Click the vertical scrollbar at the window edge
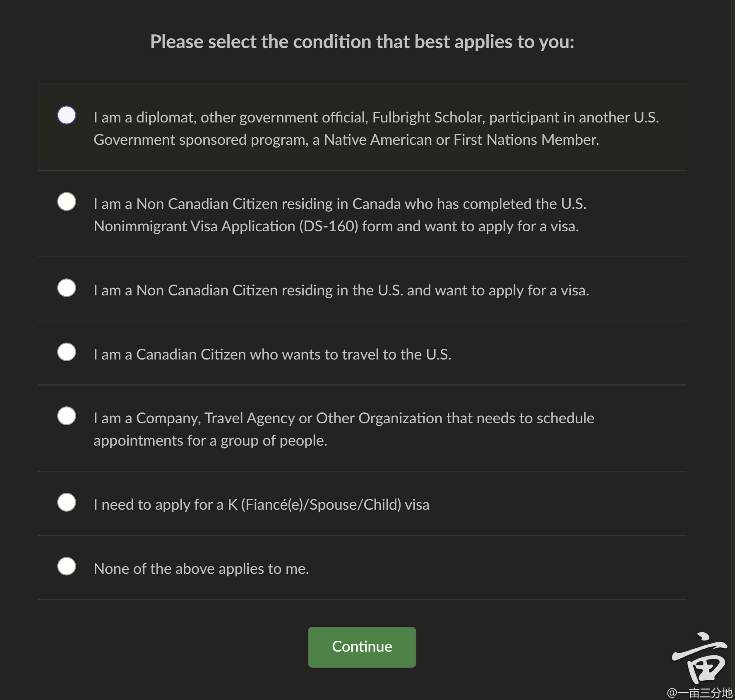The image size is (735, 700). pos(733,350)
